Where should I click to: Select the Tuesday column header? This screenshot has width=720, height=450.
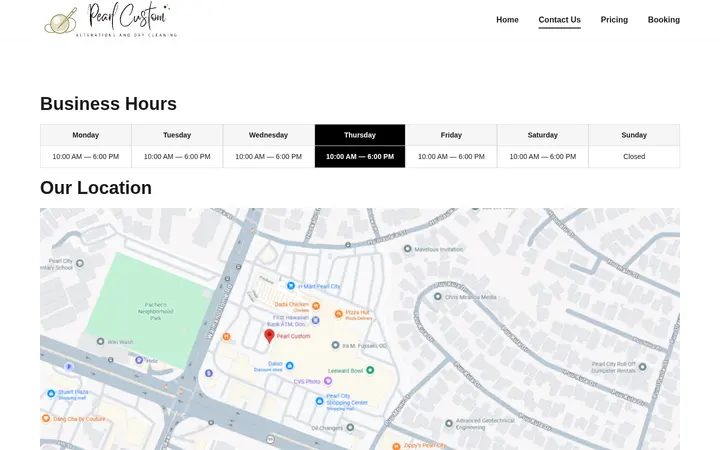point(177,135)
